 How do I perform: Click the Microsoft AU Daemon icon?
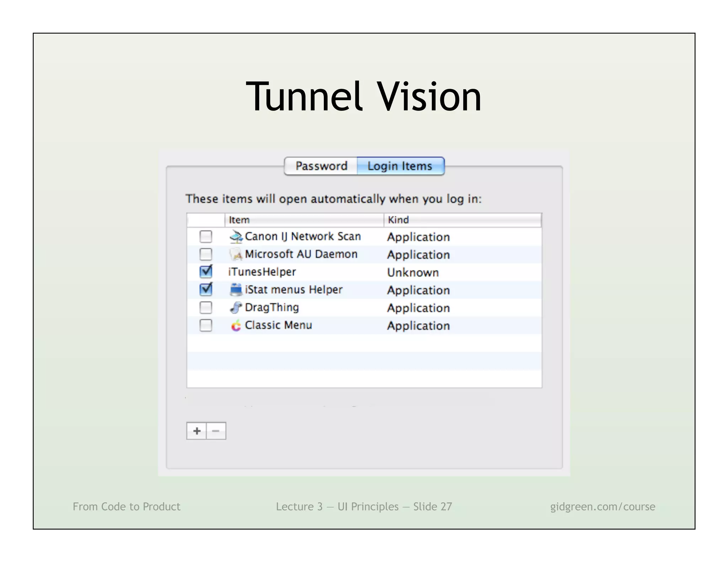click(x=236, y=254)
